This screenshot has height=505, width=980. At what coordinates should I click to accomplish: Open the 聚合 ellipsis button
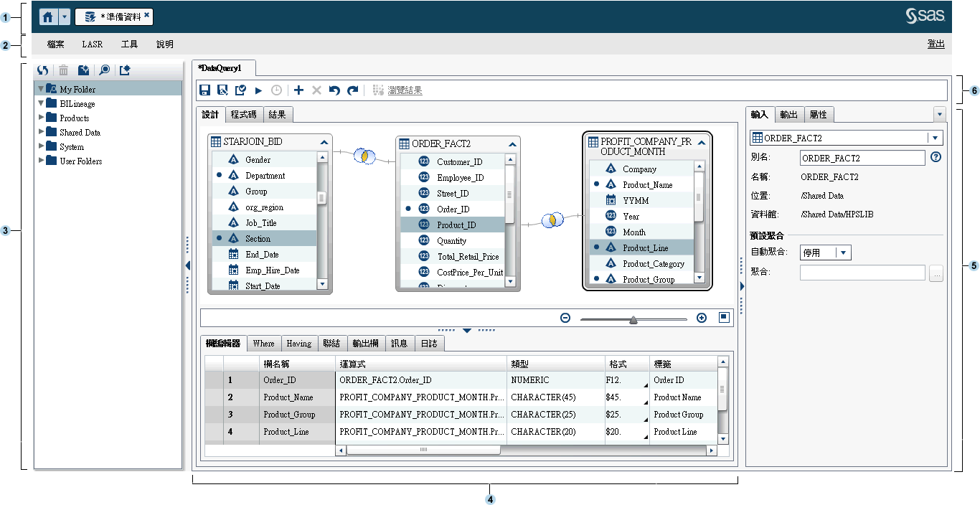coord(936,272)
